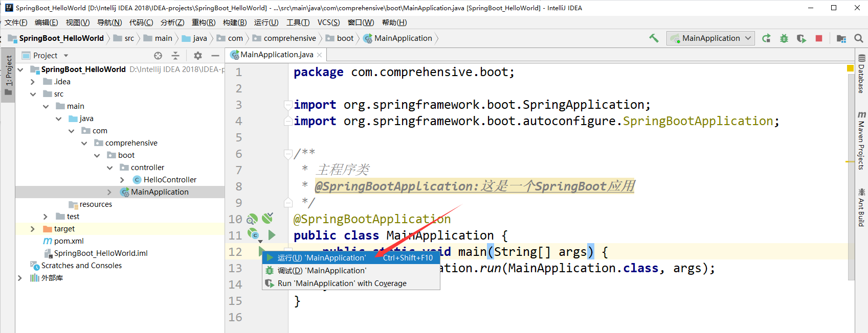Viewport: 868px width, 333px height.
Task: Choose Run 'MainApplication' with Coverage
Action: 351,283
